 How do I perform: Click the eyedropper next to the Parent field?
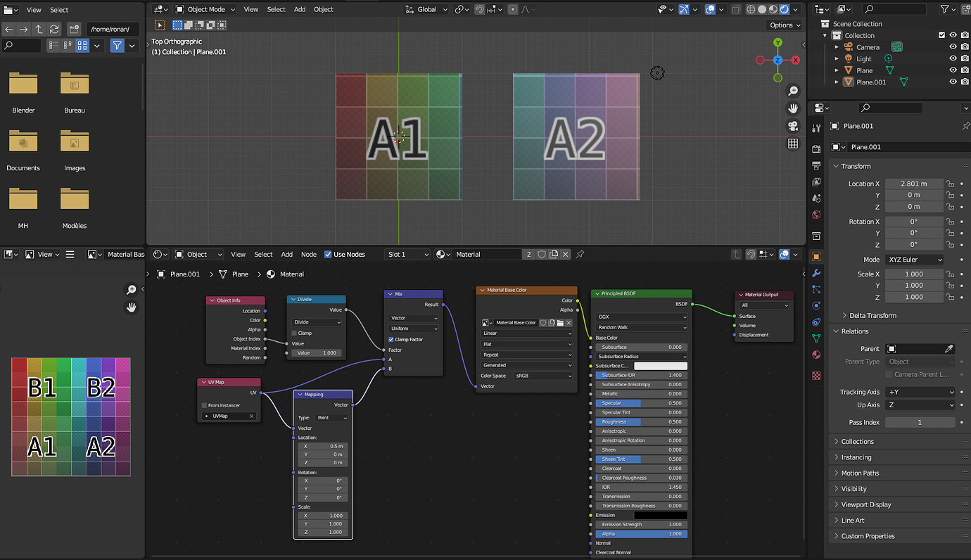tap(948, 349)
